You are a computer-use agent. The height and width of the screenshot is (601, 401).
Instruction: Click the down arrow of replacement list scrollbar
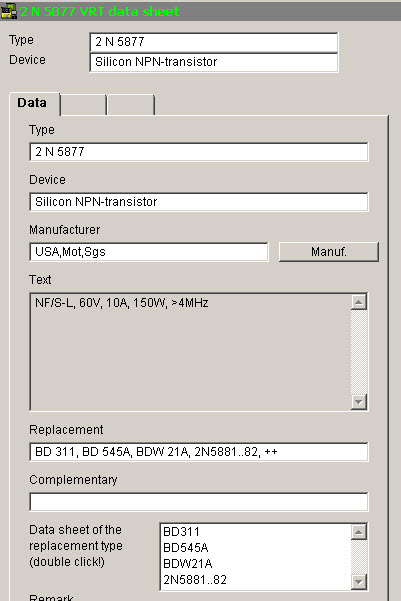359,582
